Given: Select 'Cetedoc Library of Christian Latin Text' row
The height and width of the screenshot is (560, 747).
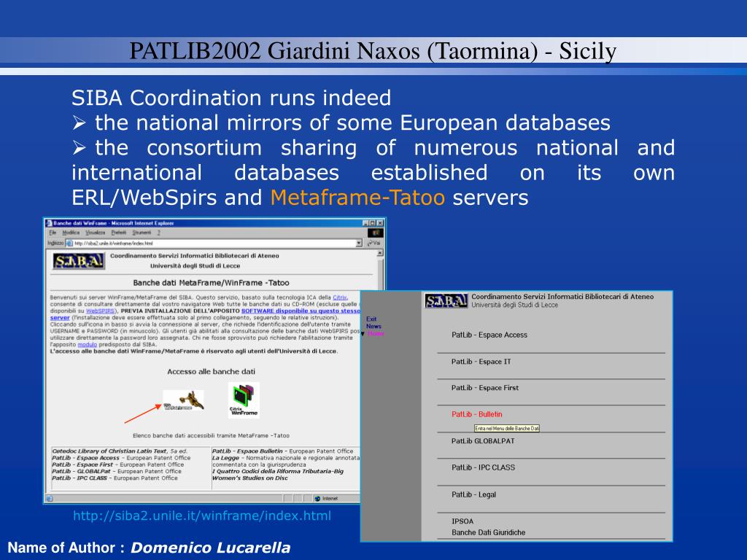Looking at the screenshot, I should (x=120, y=451).
